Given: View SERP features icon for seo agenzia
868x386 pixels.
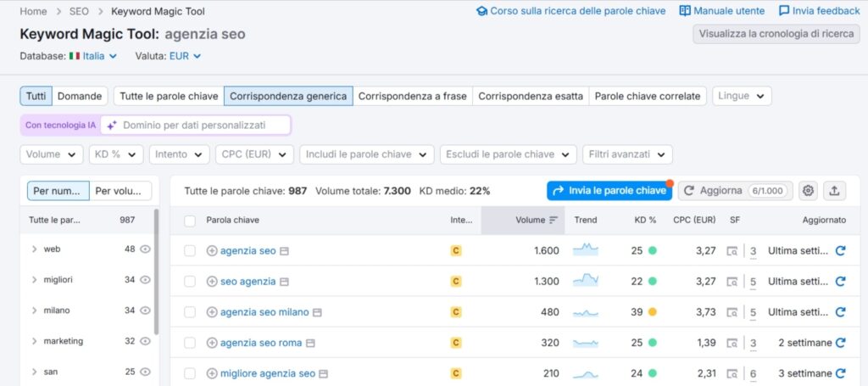Looking at the screenshot, I should click(x=732, y=282).
